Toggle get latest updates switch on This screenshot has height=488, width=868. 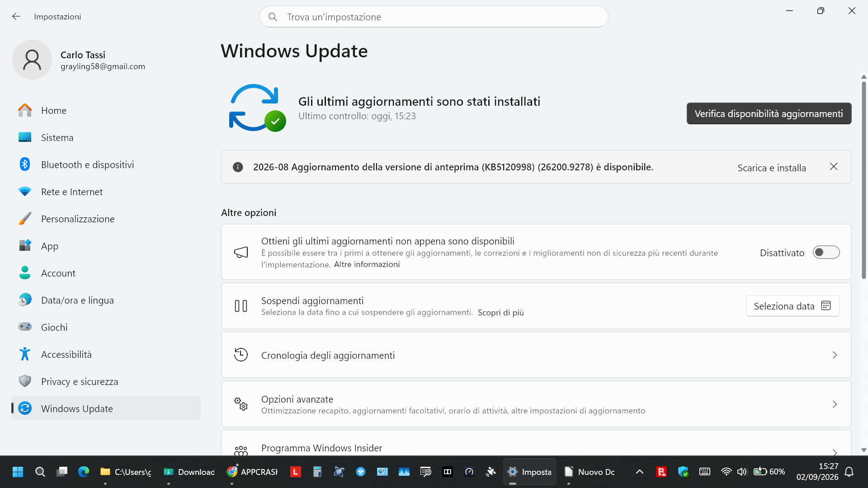tap(826, 252)
